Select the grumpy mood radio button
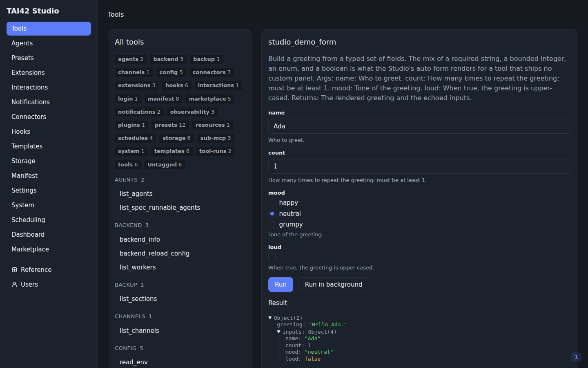 coord(272,224)
